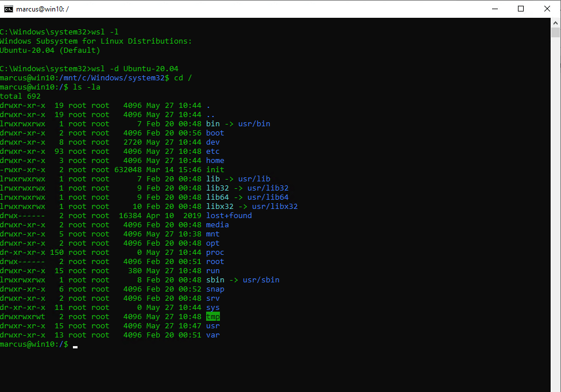The height and width of the screenshot is (392, 561).
Task: Click the 'dev' directory name
Action: pyautogui.click(x=213, y=142)
